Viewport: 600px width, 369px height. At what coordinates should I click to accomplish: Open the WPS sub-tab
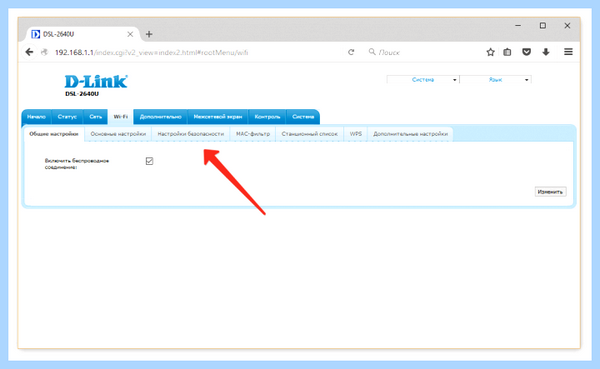point(355,134)
